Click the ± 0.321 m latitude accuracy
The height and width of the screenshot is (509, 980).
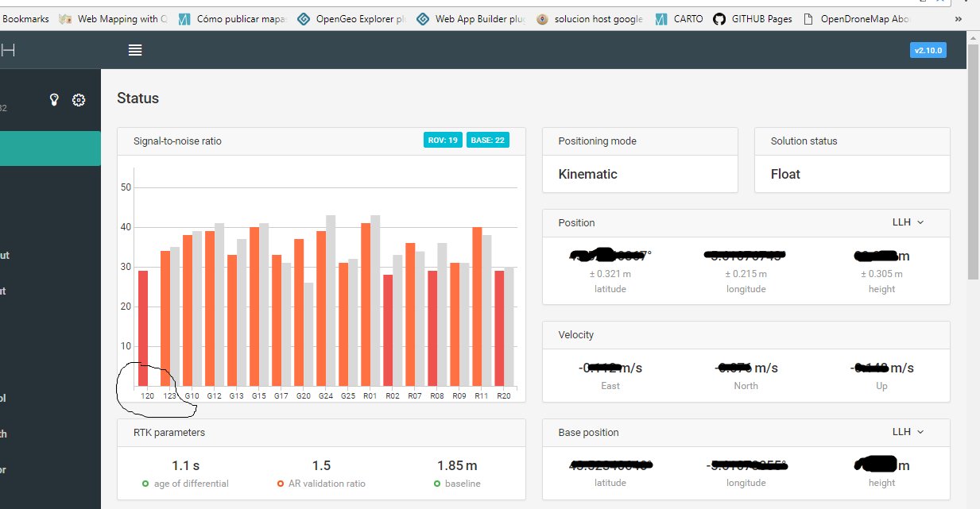pos(610,274)
